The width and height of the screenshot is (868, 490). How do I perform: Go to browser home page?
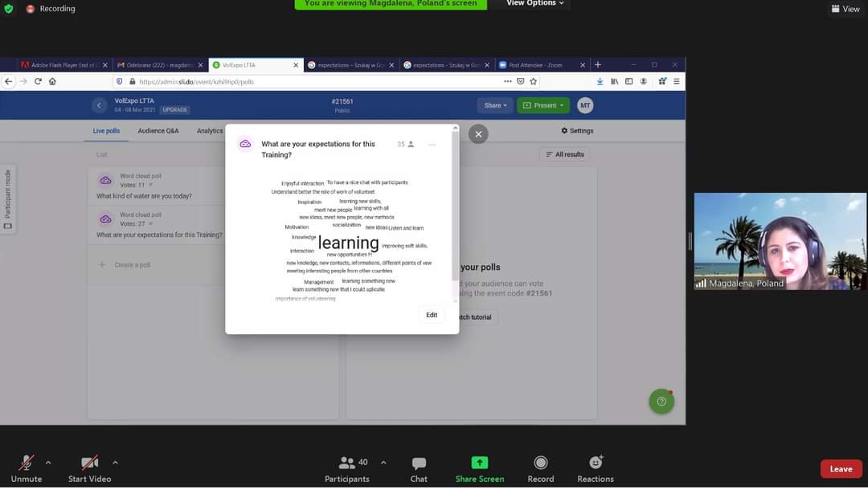[52, 81]
